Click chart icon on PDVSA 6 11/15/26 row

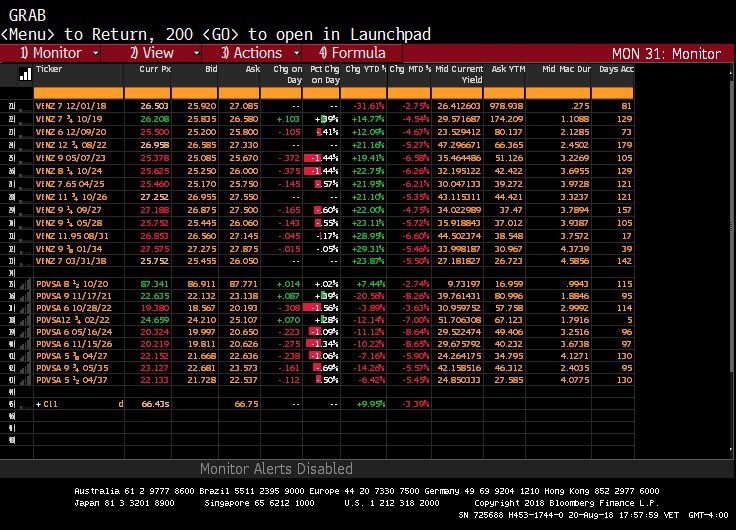25,344
